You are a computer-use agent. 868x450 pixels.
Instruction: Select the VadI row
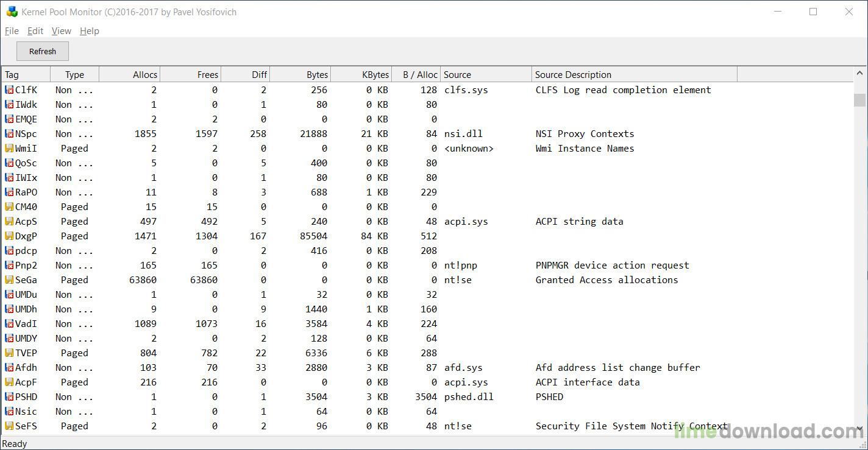click(427, 324)
